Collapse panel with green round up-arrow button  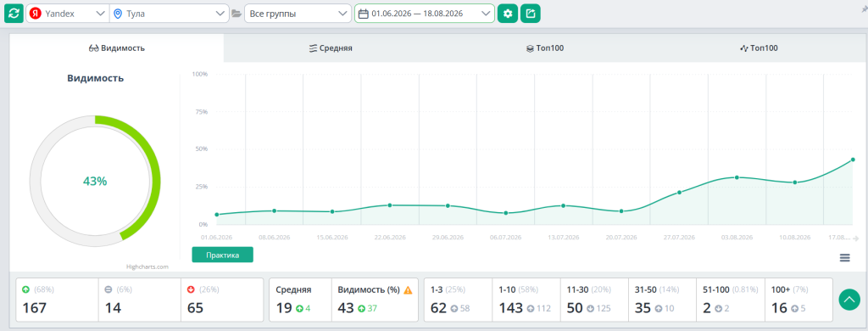(x=849, y=300)
